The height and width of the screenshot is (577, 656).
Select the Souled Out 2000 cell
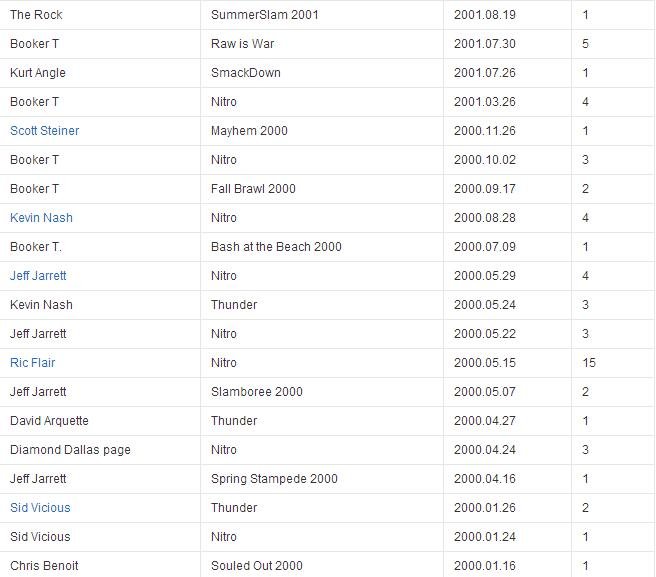(322, 566)
